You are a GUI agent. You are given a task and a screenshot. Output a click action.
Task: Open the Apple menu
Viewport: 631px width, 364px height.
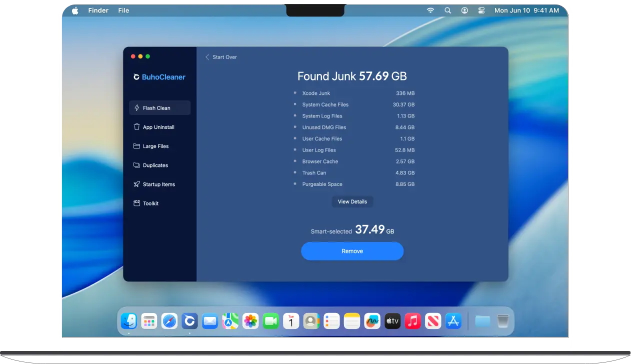tap(75, 10)
